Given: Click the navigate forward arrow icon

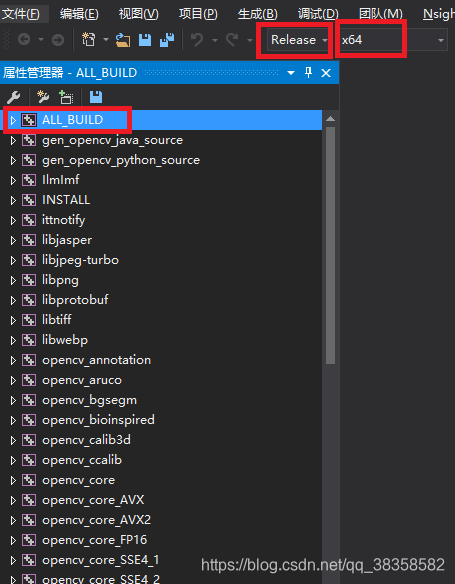Looking at the screenshot, I should pyautogui.click(x=58, y=39).
